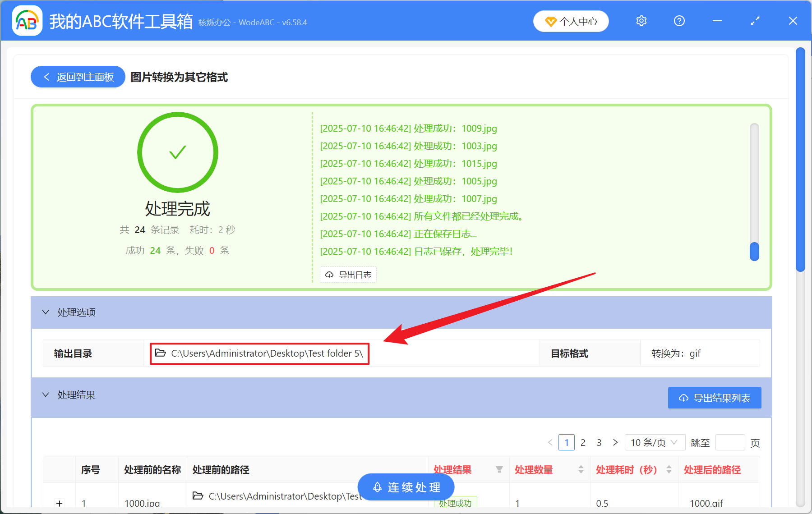Click the folder icon next to 1000.jpg path
Image resolution: width=812 pixels, height=514 pixels.
click(x=198, y=496)
